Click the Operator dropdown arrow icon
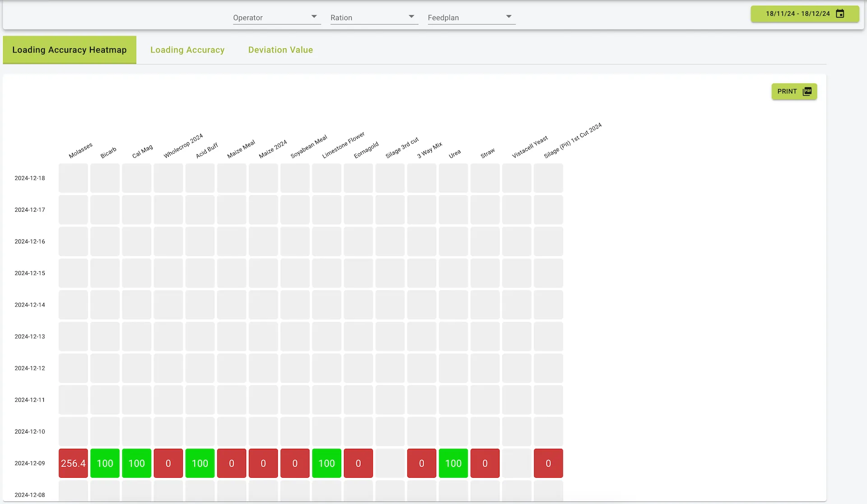 coord(313,16)
